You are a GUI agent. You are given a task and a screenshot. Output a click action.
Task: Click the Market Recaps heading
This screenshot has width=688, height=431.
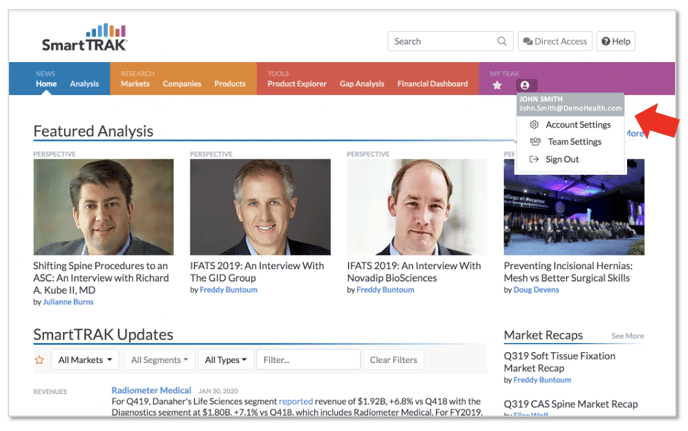click(x=543, y=335)
